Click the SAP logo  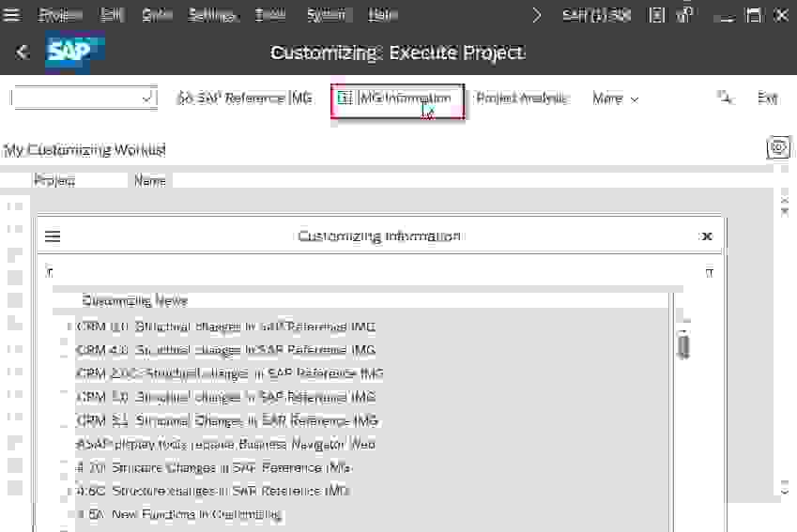pyautogui.click(x=75, y=52)
